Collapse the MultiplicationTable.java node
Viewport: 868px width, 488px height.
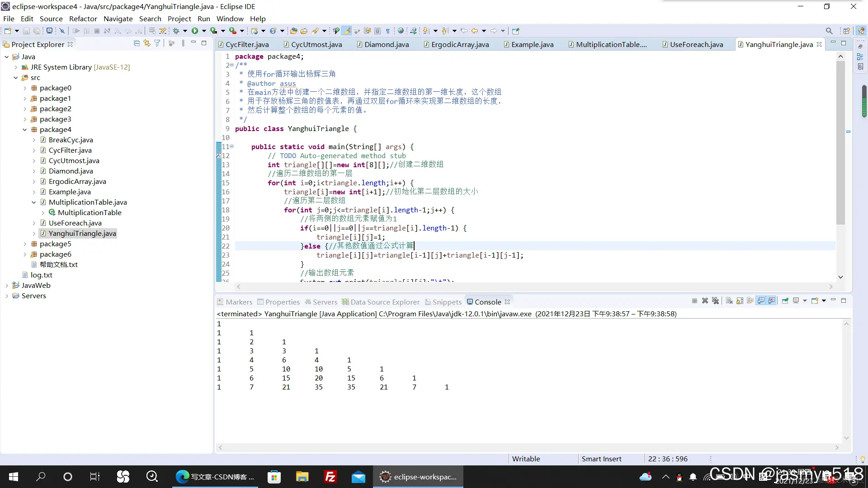click(x=34, y=202)
